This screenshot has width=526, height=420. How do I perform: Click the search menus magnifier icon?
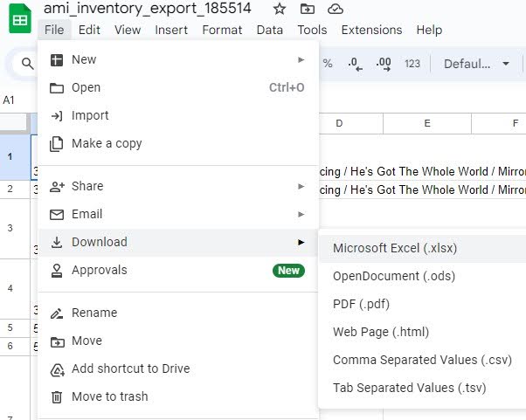pos(27,64)
